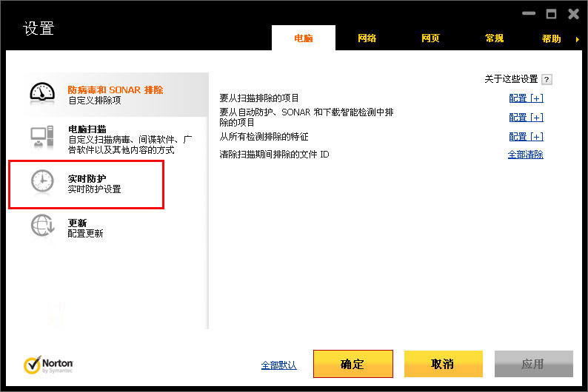Click the gauge icon for 防病毒和 SONAR 排除
The width and height of the screenshot is (588, 392).
[42, 93]
